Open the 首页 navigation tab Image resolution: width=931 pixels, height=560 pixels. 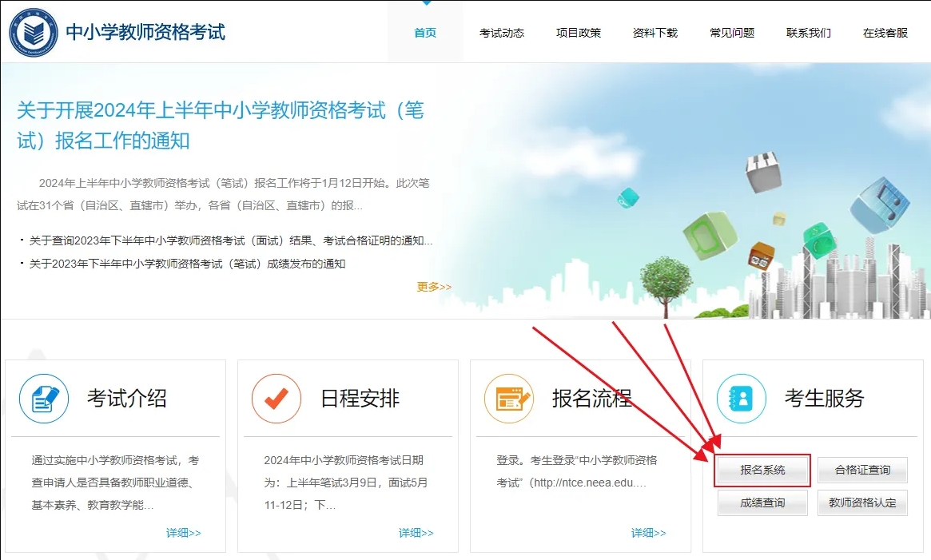click(425, 33)
